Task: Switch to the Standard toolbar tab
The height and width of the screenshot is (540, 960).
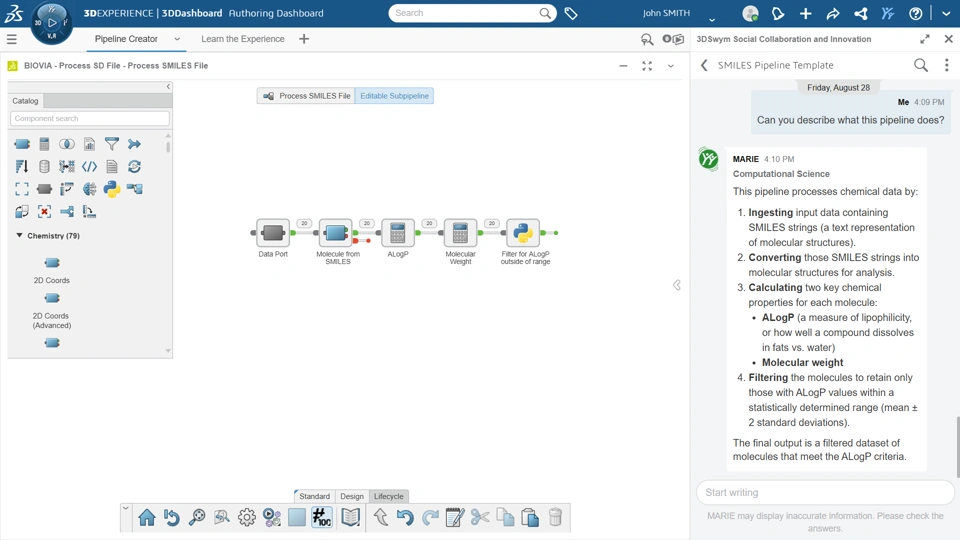Action: 314,496
